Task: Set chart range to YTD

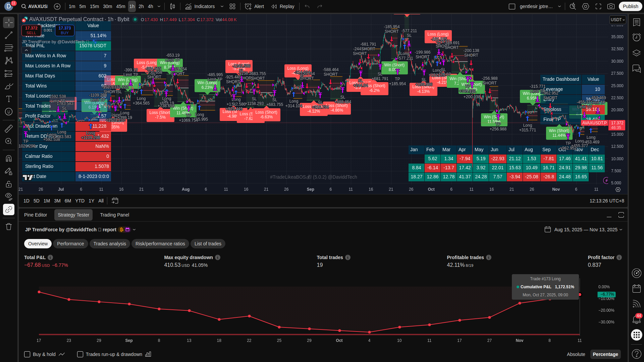Action: pos(80,201)
